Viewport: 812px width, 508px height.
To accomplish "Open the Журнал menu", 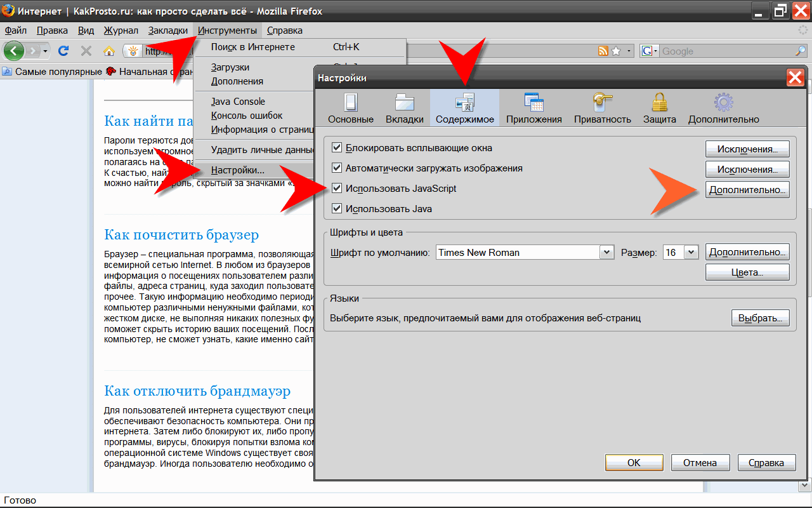I will [x=121, y=30].
